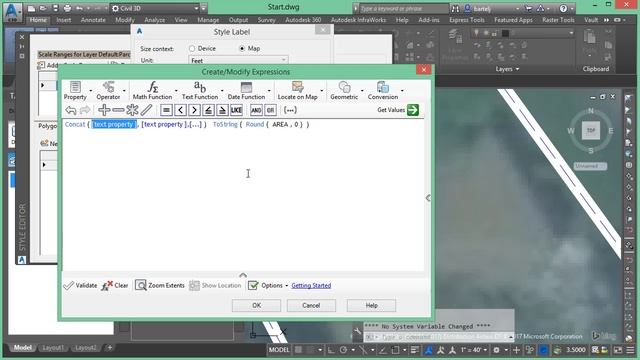The height and width of the screenshot is (360, 640).
Task: Open the Operator tool icon
Action: tap(108, 87)
